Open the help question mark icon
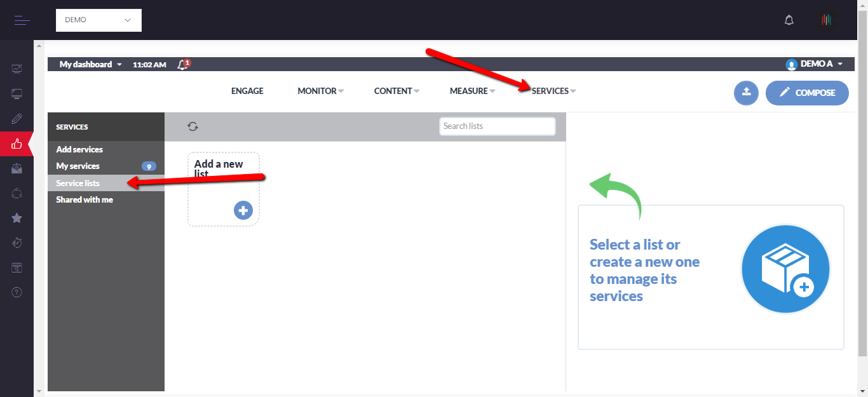The height and width of the screenshot is (397, 868). [17, 292]
